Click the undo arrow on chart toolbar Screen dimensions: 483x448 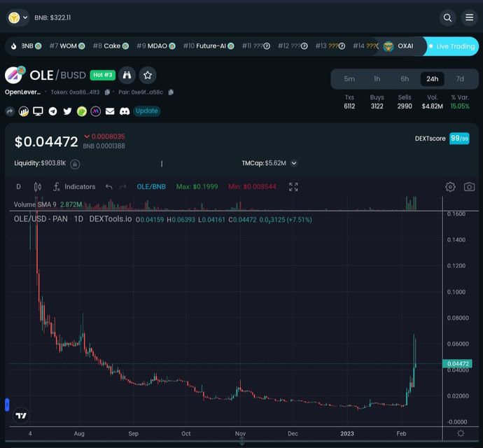[x=108, y=187]
